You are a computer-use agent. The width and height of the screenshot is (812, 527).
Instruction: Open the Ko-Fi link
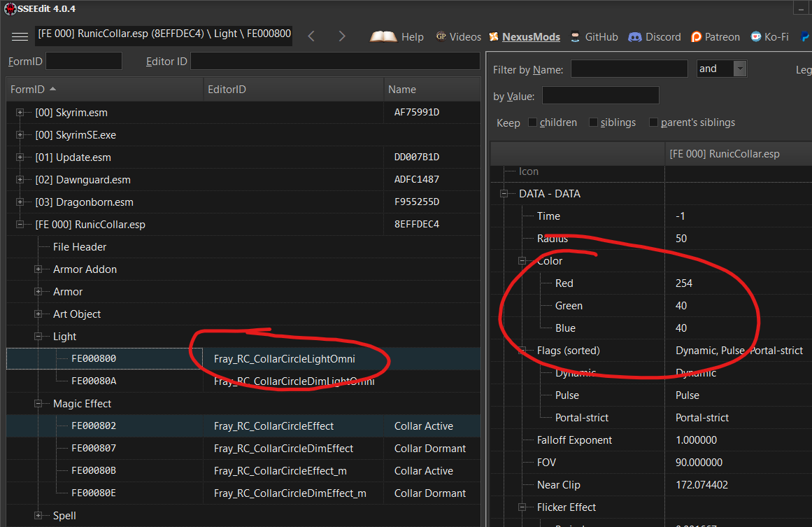pyautogui.click(x=775, y=37)
